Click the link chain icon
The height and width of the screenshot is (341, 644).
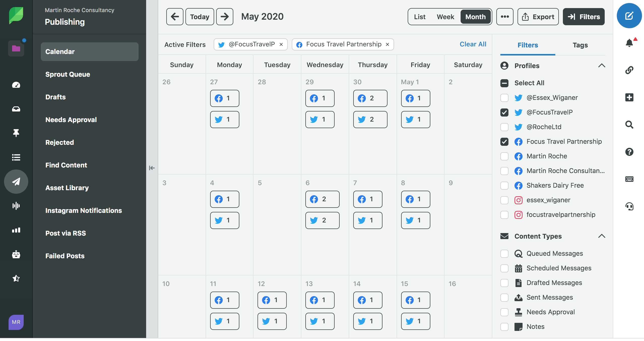(x=629, y=70)
